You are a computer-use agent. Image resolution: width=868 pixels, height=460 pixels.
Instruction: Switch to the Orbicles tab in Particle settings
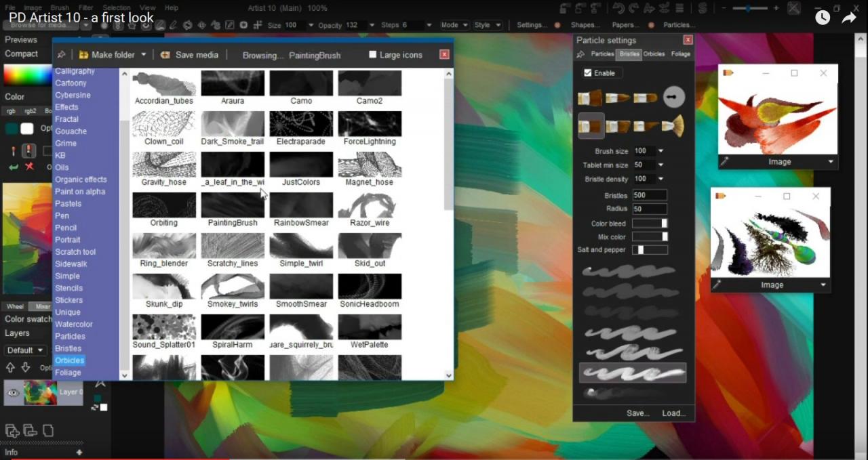point(654,54)
